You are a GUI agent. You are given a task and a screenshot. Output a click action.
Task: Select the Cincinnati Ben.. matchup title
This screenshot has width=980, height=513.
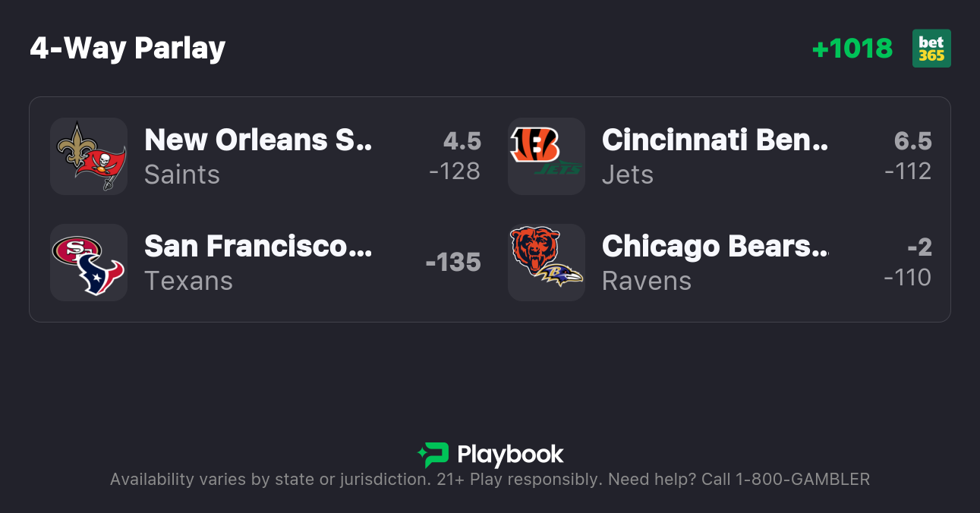pos(715,140)
